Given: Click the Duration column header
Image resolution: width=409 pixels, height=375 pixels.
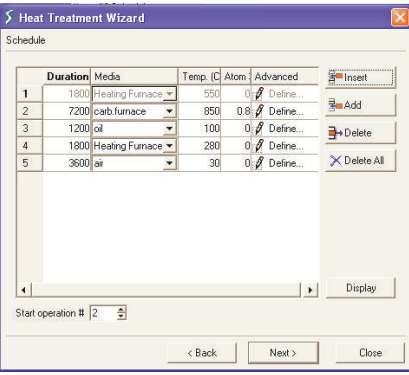Looking at the screenshot, I should point(67,77).
